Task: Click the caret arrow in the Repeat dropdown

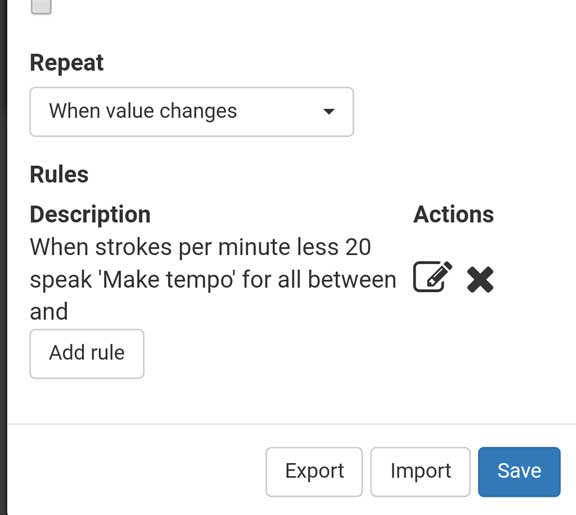Action: [x=329, y=111]
